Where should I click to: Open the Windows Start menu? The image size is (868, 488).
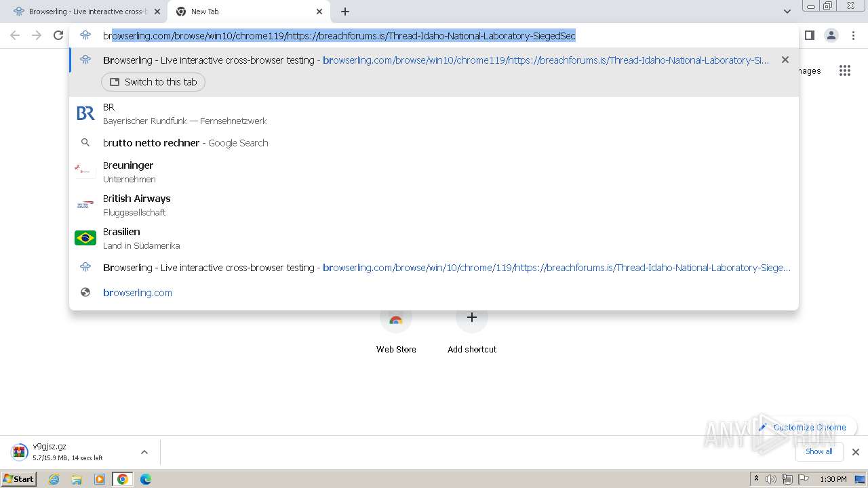[19, 479]
